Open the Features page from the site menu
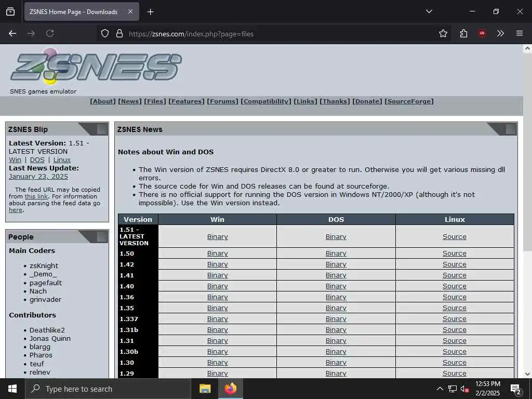This screenshot has height=399, width=532. click(187, 101)
